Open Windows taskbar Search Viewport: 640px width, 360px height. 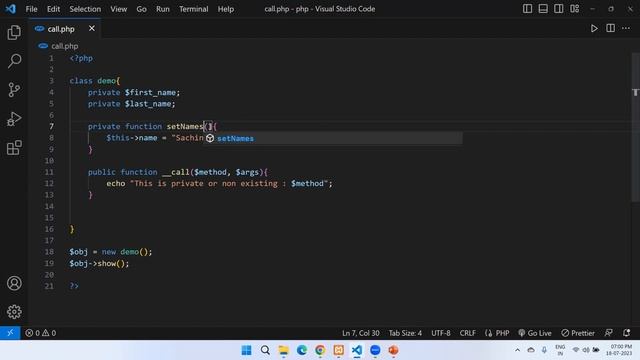click(x=265, y=350)
